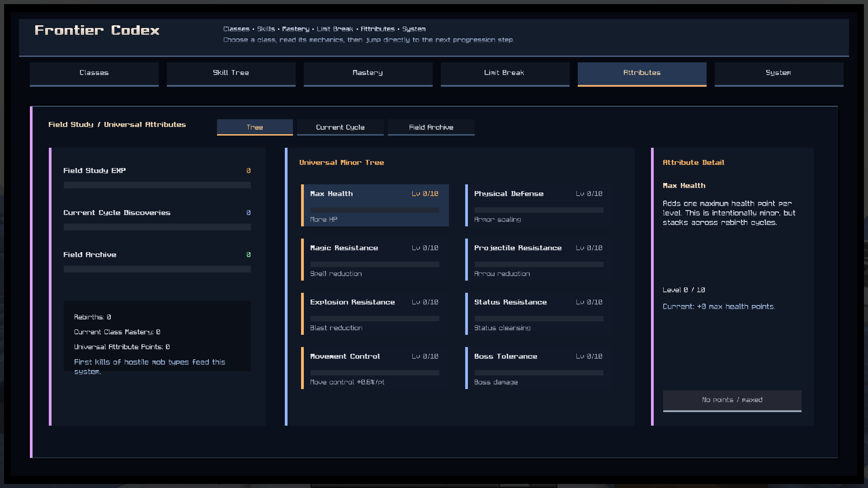Open the Field Archive sub-tab
The height and width of the screenshot is (488, 868).
[x=431, y=127]
